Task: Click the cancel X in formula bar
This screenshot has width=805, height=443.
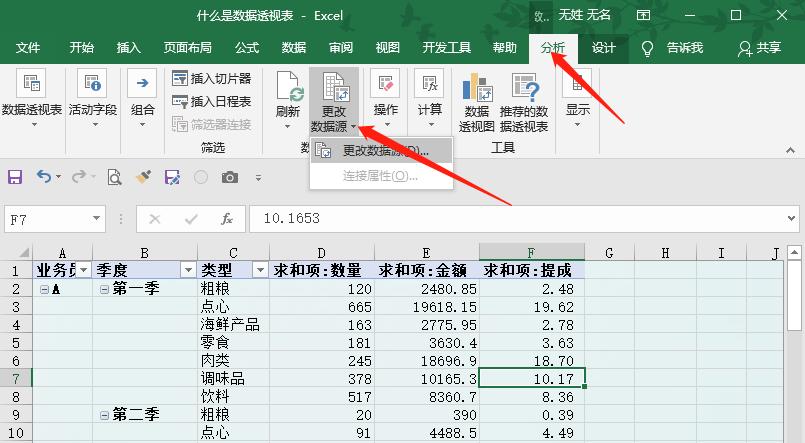Action: (155, 219)
